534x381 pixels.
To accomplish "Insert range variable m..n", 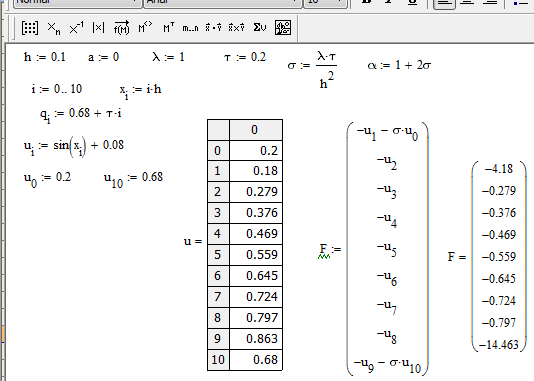I will 190,28.
